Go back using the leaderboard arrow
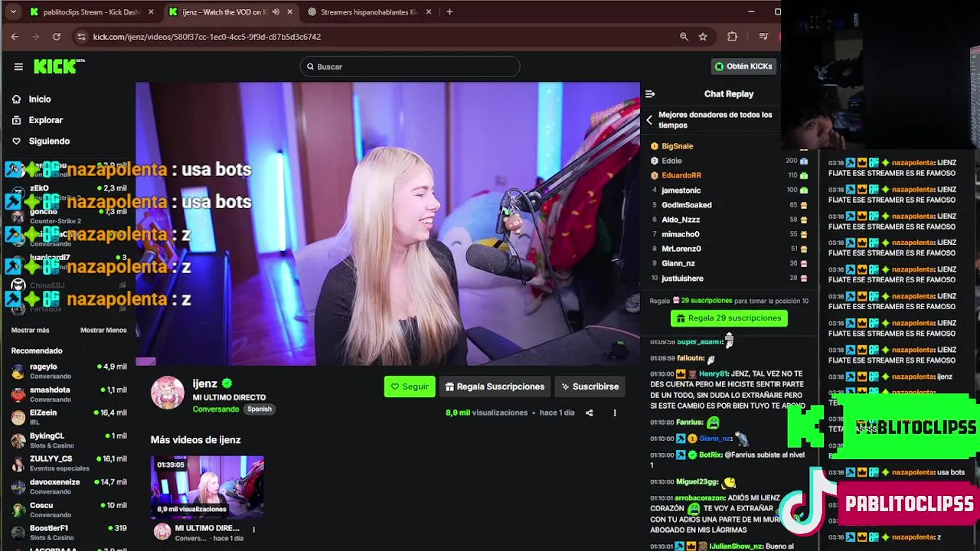Viewport: 980px width, 551px height. 649,120
